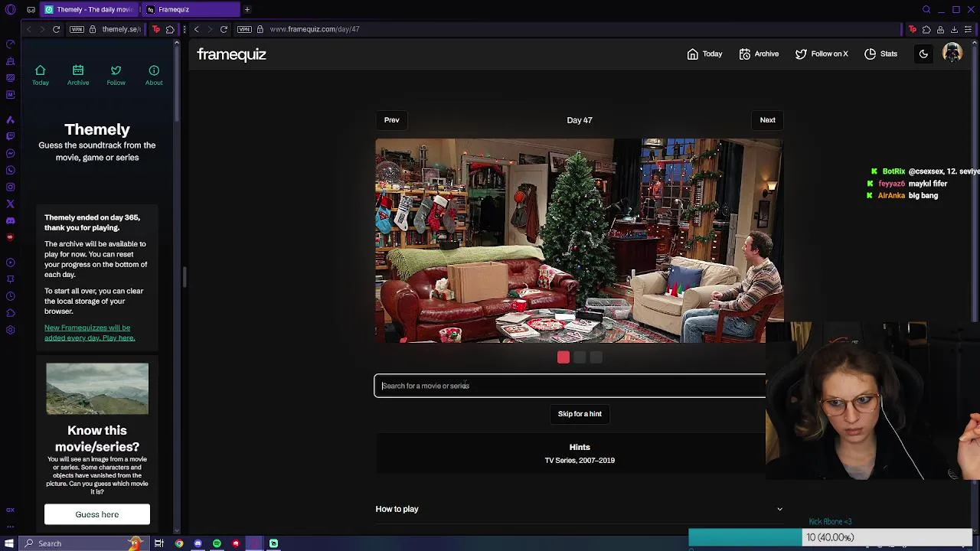Go to Today on Framequiz
Screen dimensions: 980x551
(704, 54)
